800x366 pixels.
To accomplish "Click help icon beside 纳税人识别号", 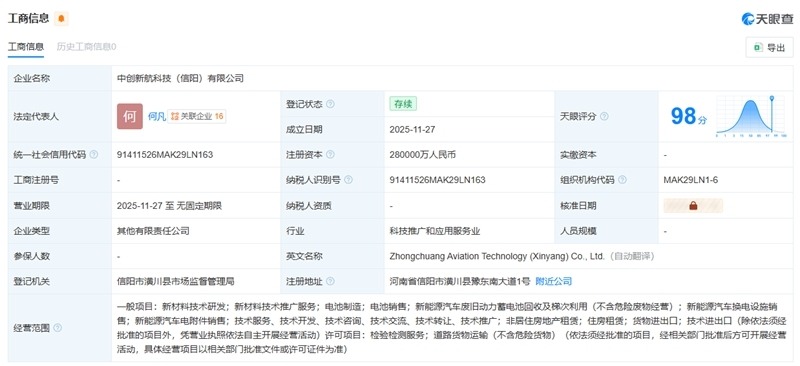I will 348,180.
